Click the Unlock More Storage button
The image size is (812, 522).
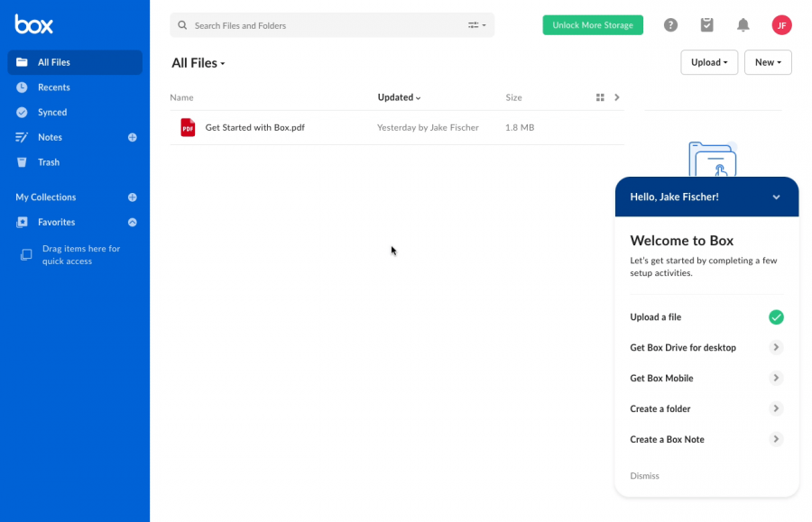(x=593, y=25)
